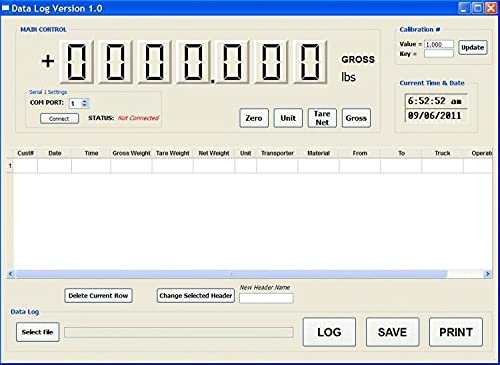500x365 pixels.
Task: Click Change Selected Header button
Action: point(196,296)
